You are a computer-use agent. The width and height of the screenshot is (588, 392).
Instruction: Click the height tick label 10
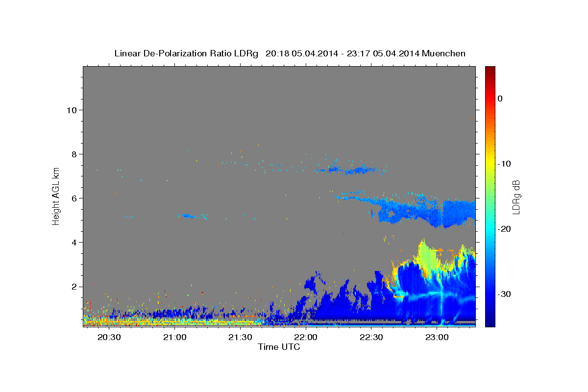coord(72,110)
